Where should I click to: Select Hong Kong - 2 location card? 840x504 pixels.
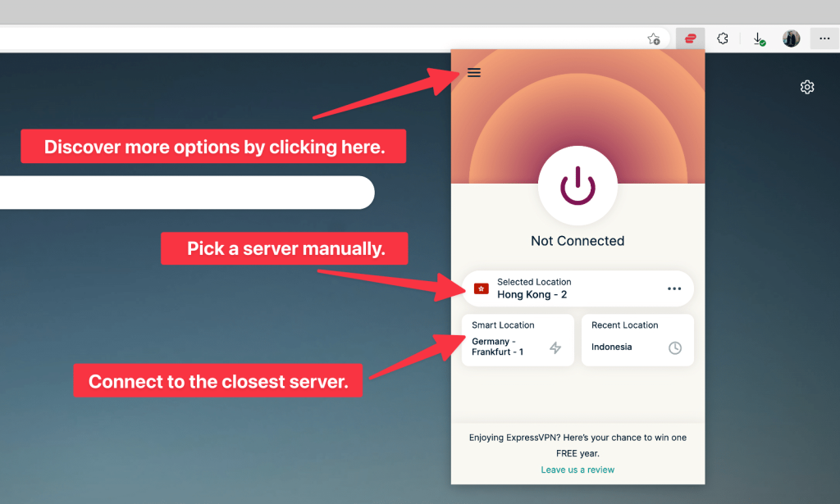(x=577, y=288)
